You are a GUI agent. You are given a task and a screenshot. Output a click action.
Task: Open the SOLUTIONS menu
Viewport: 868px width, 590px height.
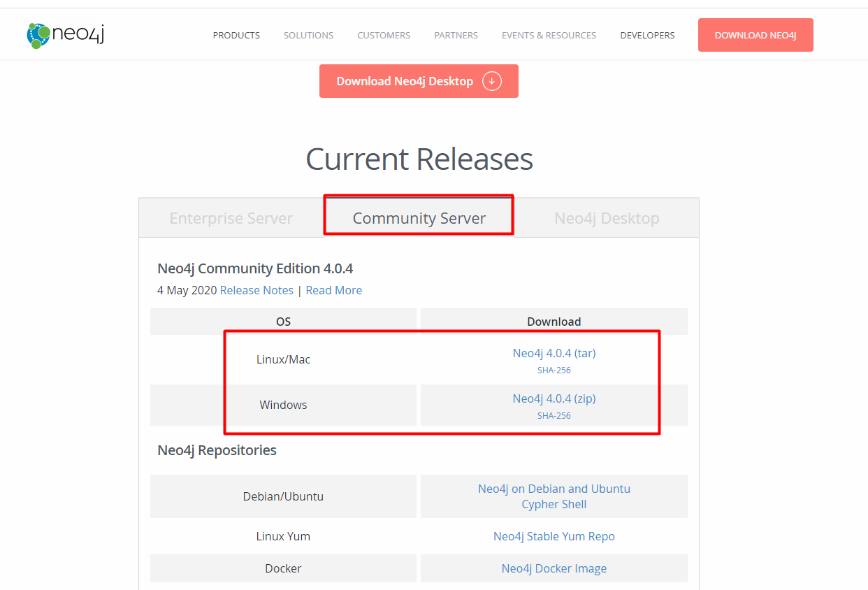coord(308,35)
